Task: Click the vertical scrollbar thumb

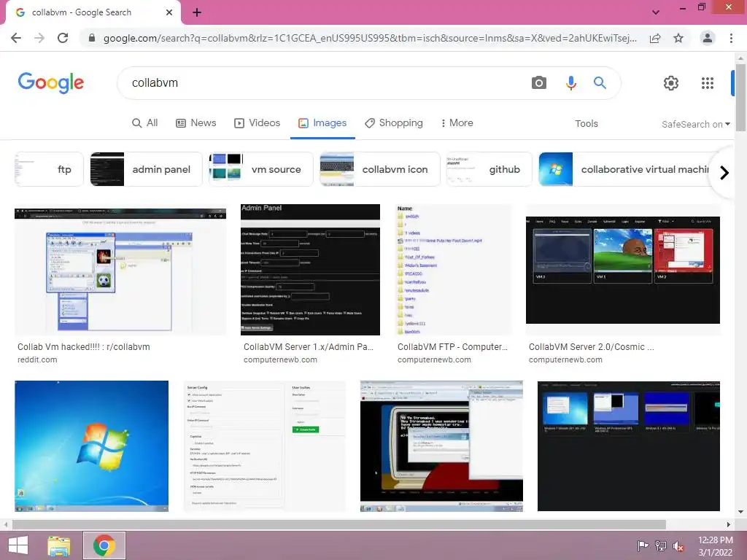Action: coord(740,98)
